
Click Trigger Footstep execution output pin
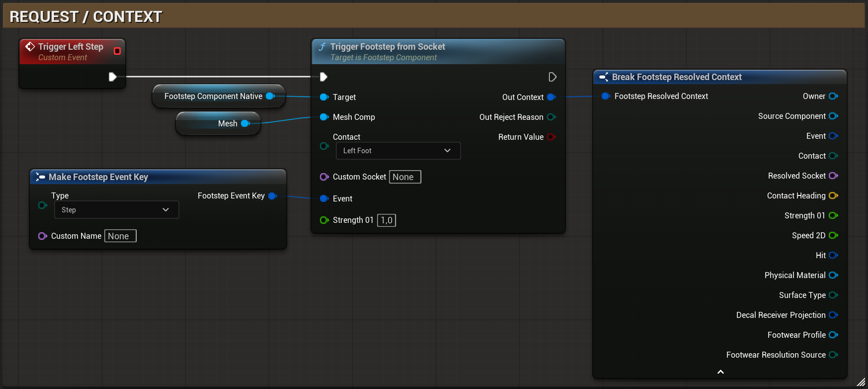click(x=552, y=77)
